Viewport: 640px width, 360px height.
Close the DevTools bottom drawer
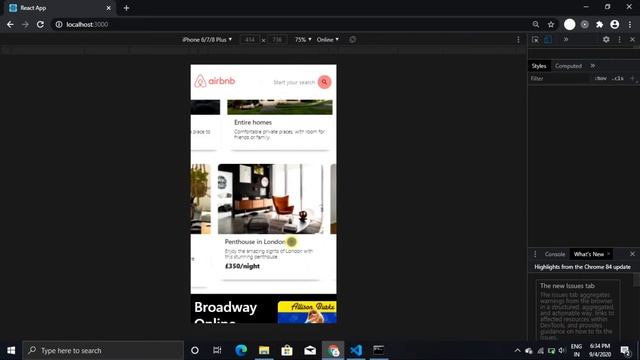[x=632, y=254]
